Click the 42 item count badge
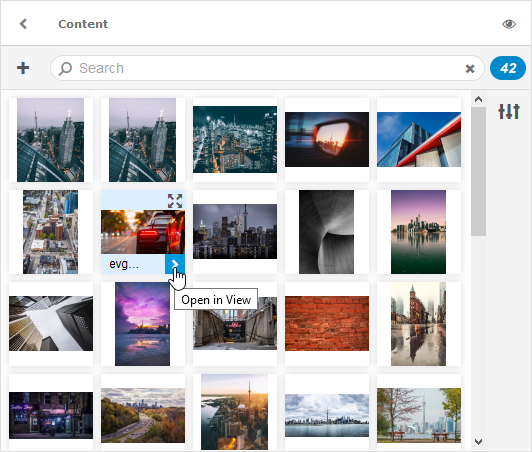This screenshot has width=532, height=452. coord(508,68)
